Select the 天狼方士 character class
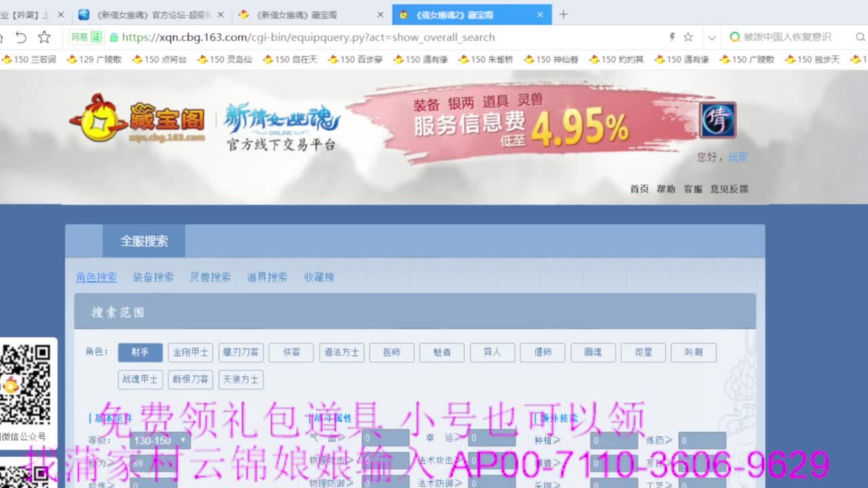Screen dimensions: 868x488 click(241, 380)
